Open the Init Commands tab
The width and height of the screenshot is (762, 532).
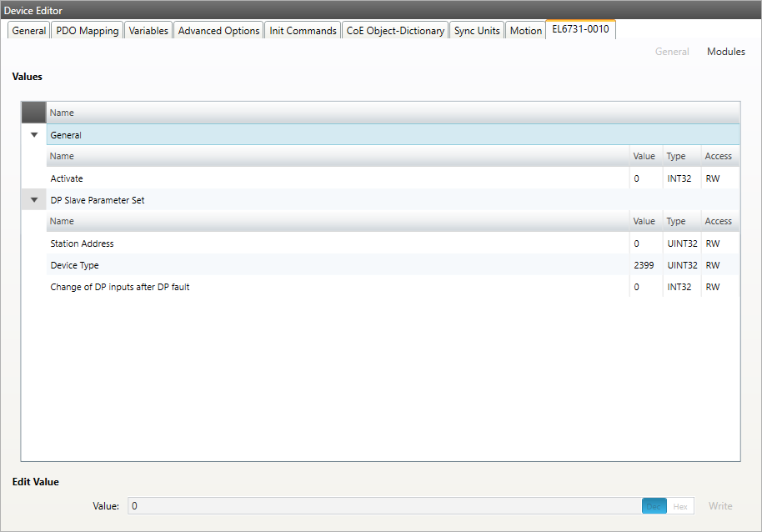coord(303,31)
